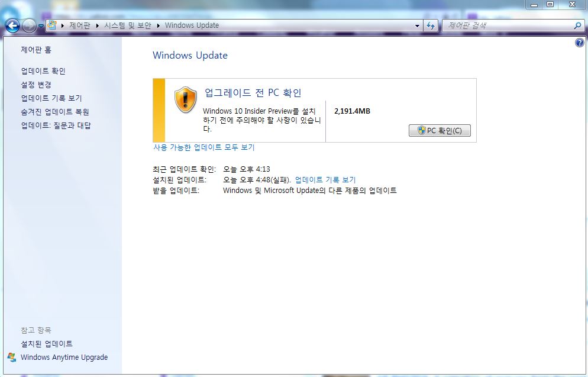Click the Windows 10 Insider Preview description text
Image resolution: width=588 pixels, height=377 pixels.
[x=261, y=120]
